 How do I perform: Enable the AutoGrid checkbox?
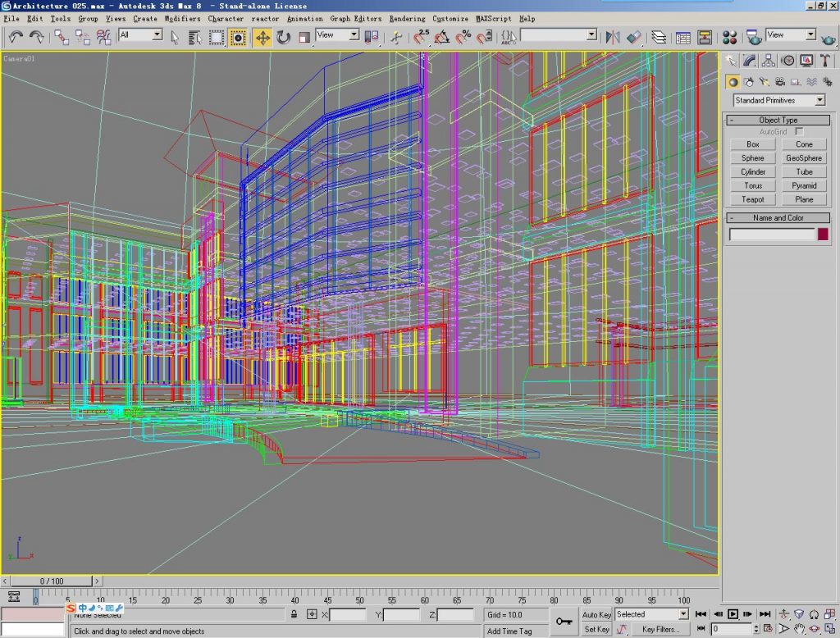[800, 131]
